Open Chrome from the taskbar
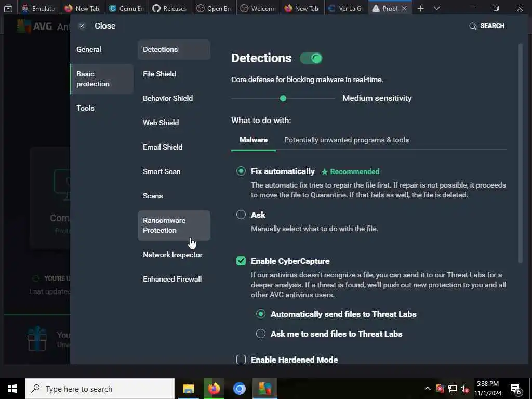This screenshot has width=532, height=399. click(239, 389)
